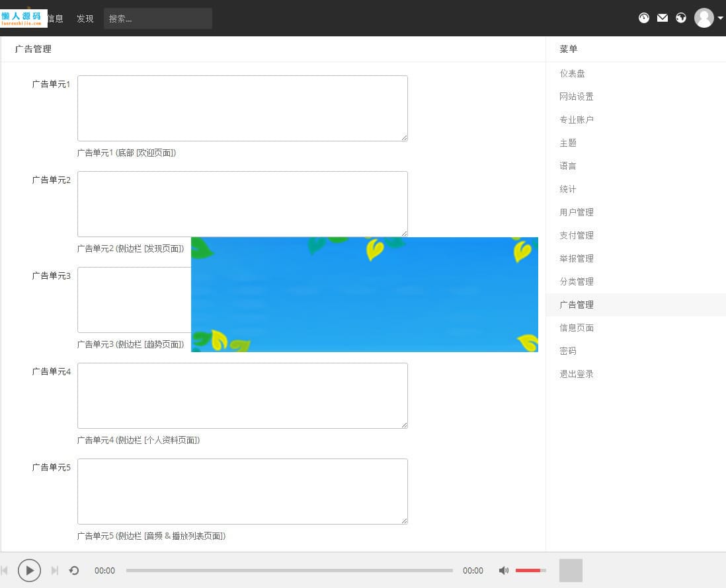The height and width of the screenshot is (588, 726).
Task: Open the profile avatar dropdown arrow
Action: pyautogui.click(x=720, y=18)
